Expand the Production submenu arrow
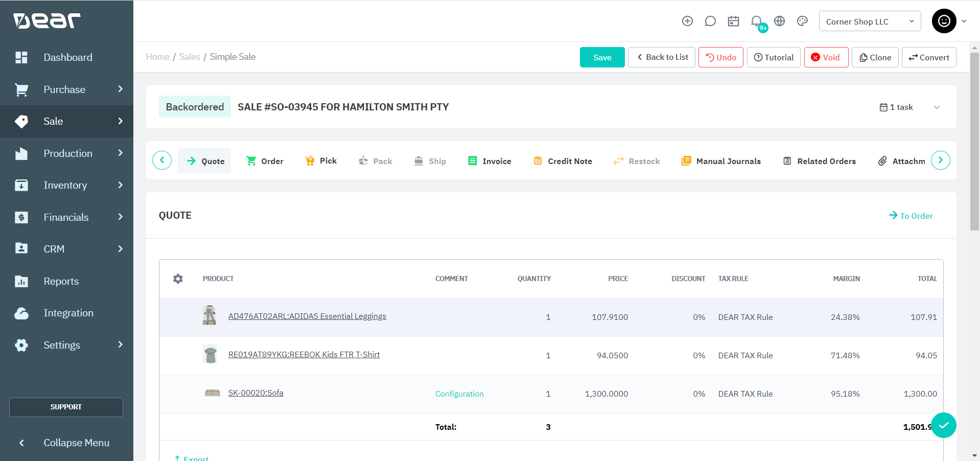 click(x=121, y=153)
